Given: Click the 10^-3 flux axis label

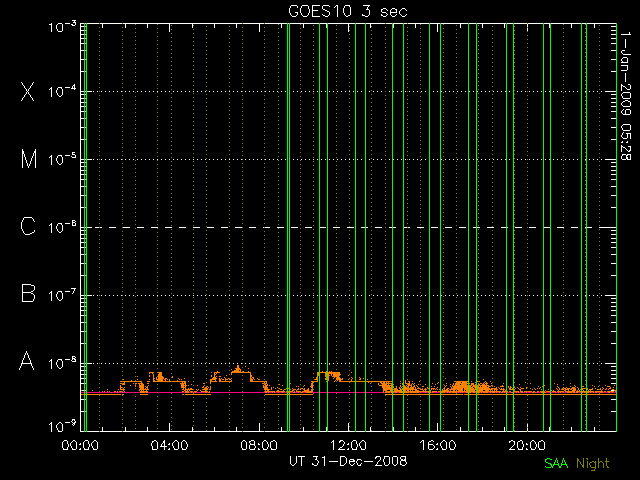Looking at the screenshot, I should [62, 28].
